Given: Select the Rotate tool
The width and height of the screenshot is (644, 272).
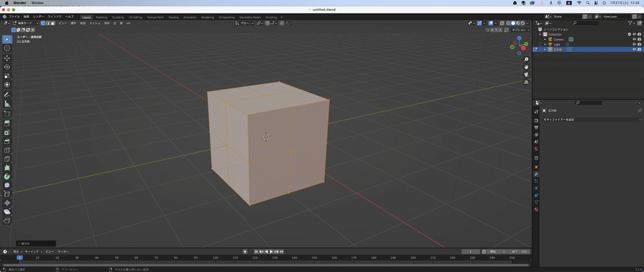Looking at the screenshot, I should pyautogui.click(x=7, y=67).
